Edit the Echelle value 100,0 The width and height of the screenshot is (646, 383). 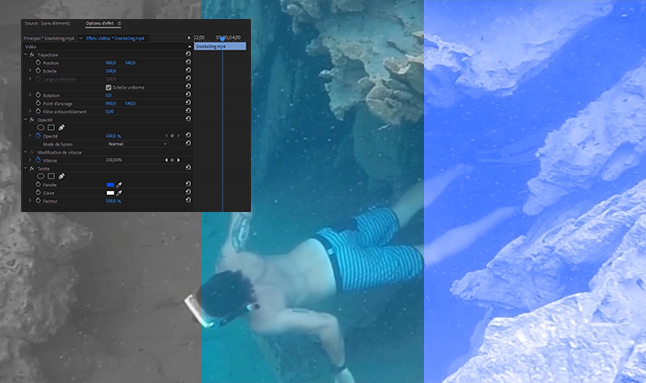click(x=110, y=71)
